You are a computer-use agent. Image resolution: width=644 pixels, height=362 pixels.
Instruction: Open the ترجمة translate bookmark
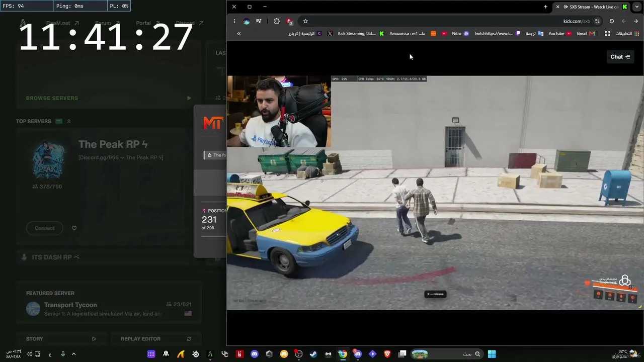(534, 34)
